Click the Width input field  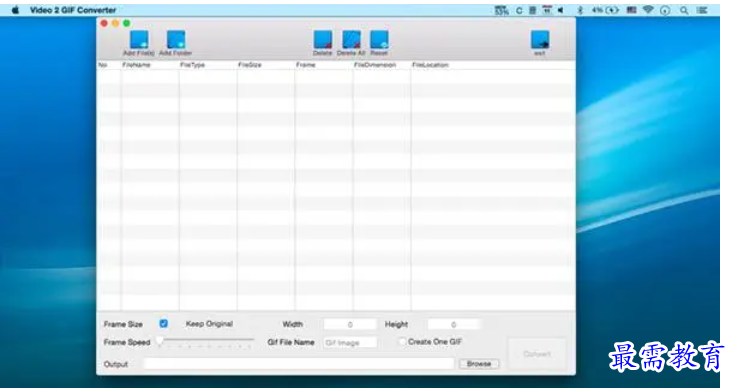click(350, 324)
